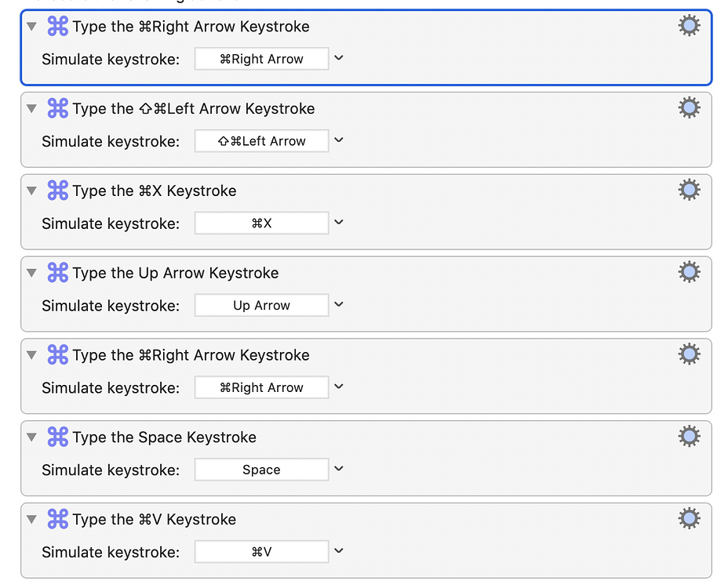Collapse the second ⌘Right Arrow keystroke action
The image size is (728, 588).
tap(31, 355)
